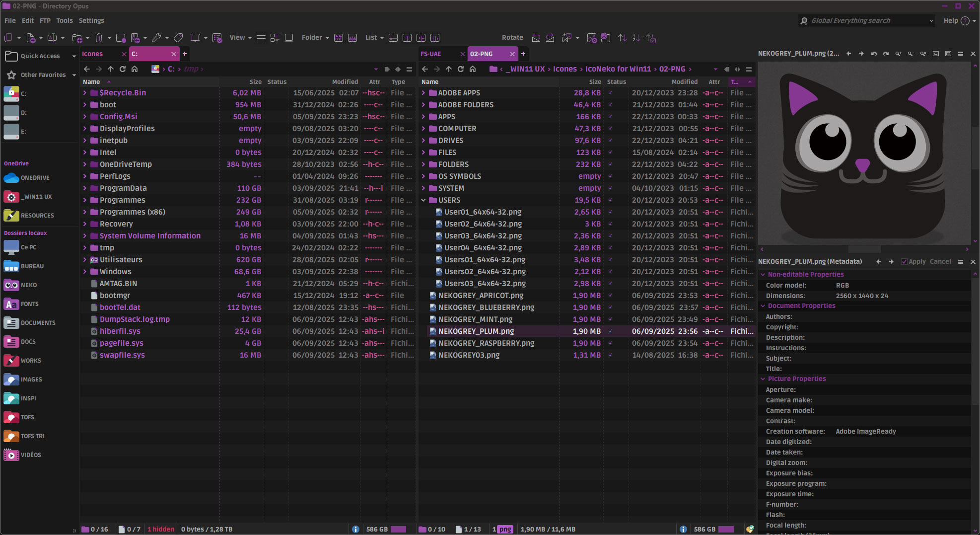
Task: Click status bar info icon beside 586 GB
Action: click(x=355, y=529)
